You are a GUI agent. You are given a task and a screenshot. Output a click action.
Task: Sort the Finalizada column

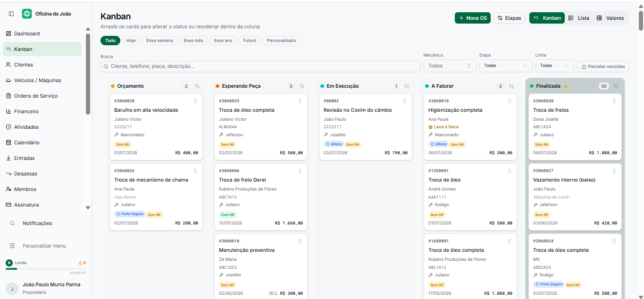pos(616,86)
